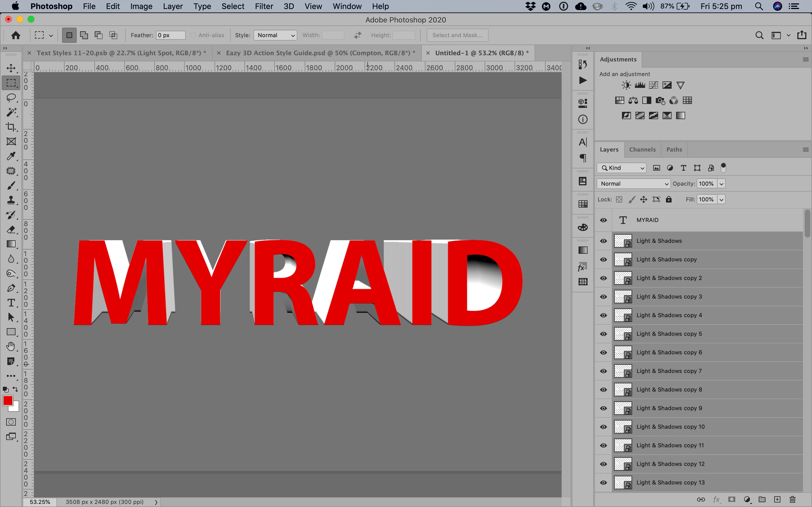
Task: Select the Lasso tool
Action: [11, 97]
